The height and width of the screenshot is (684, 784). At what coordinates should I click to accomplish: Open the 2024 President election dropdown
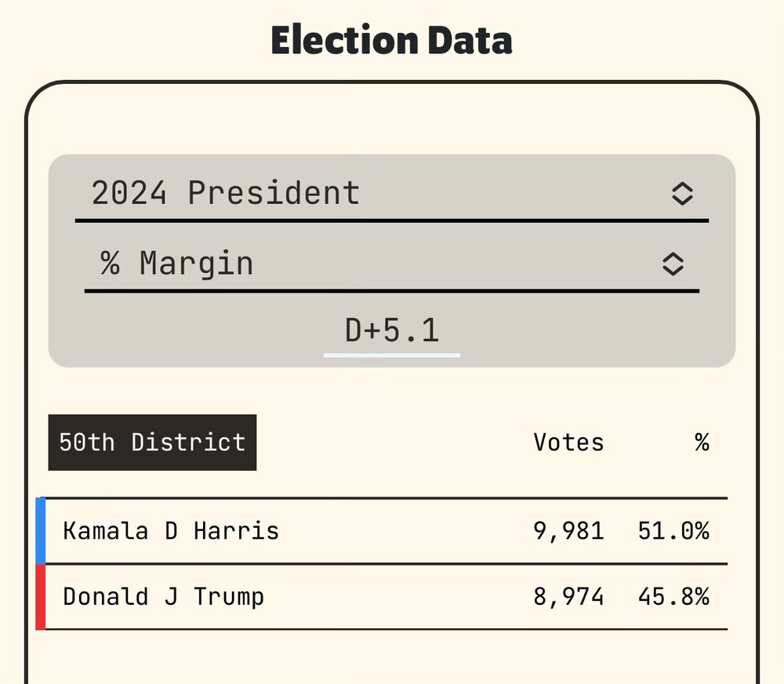coord(391,194)
